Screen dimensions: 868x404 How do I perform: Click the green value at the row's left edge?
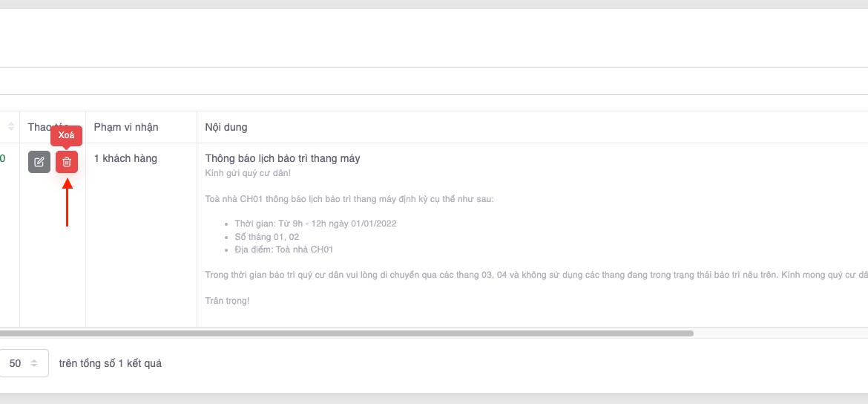[3, 158]
